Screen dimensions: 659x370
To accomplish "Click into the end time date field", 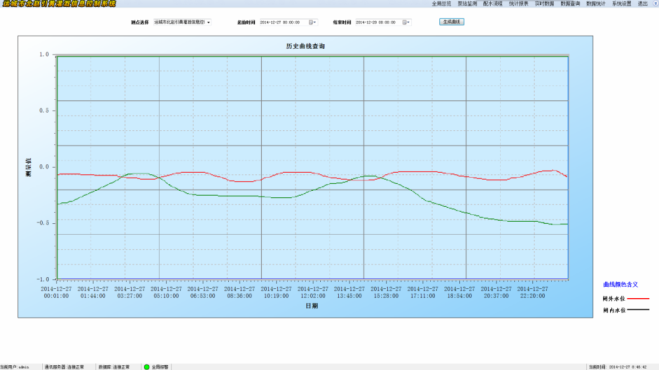I will click(x=378, y=22).
